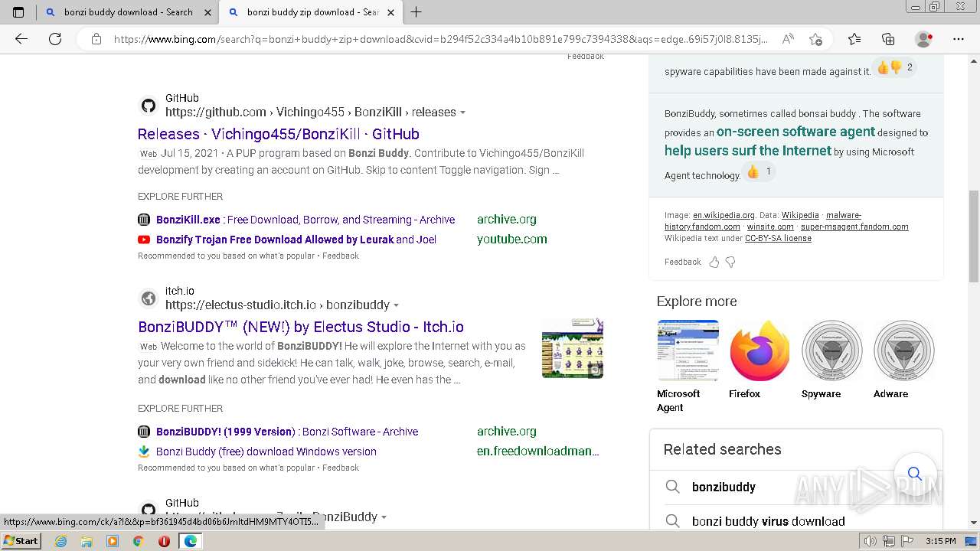Open BonziBUDDY! (1999 Version) Archive link
980x551 pixels.
[x=287, y=432]
